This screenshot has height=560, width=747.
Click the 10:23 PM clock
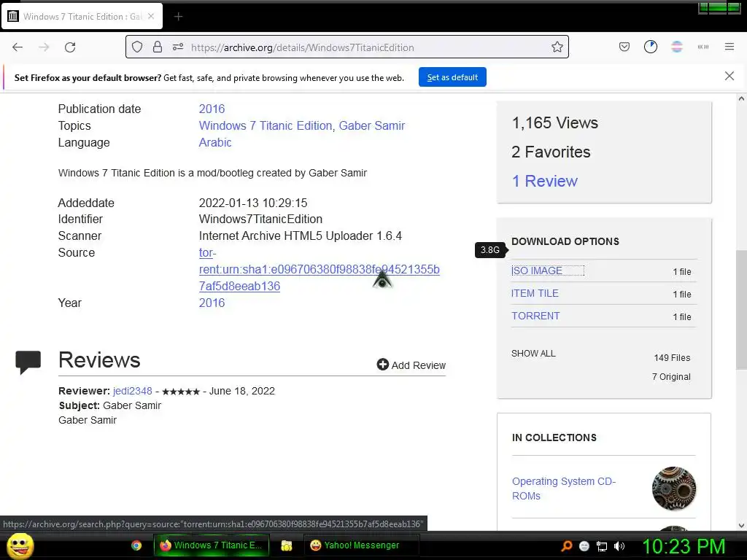684,546
